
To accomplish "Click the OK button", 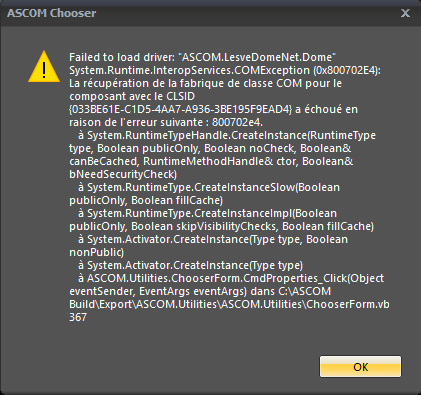I will (x=360, y=367).
